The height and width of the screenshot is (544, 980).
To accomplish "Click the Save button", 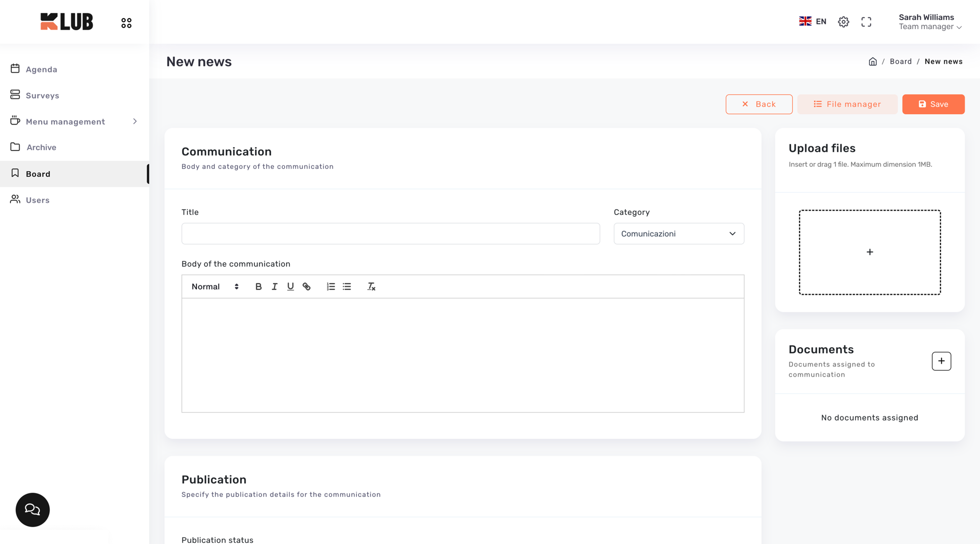I will pyautogui.click(x=933, y=104).
